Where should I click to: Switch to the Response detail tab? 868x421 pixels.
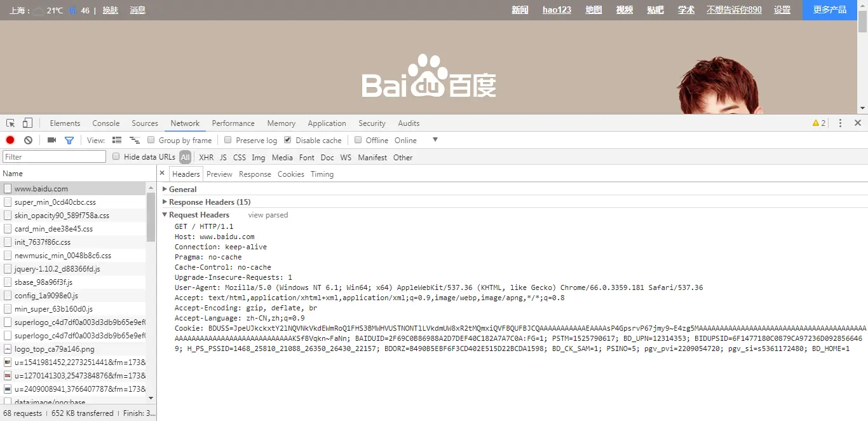point(255,174)
